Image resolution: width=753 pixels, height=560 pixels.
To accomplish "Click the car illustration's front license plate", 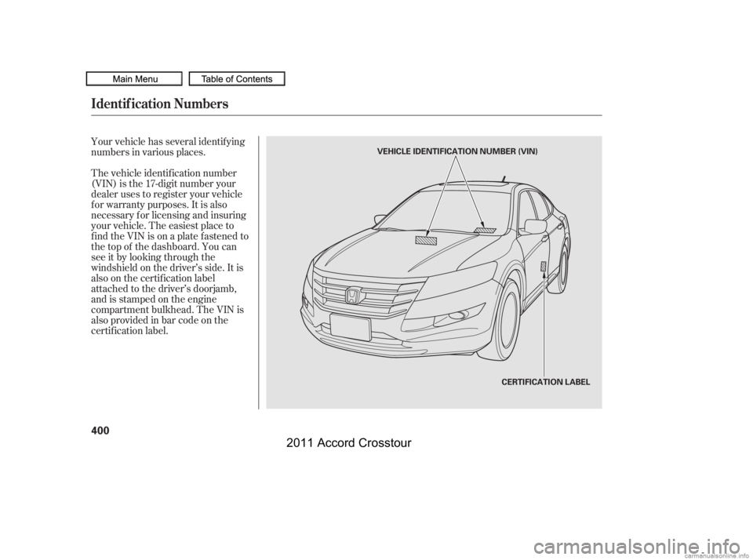I will (x=350, y=326).
